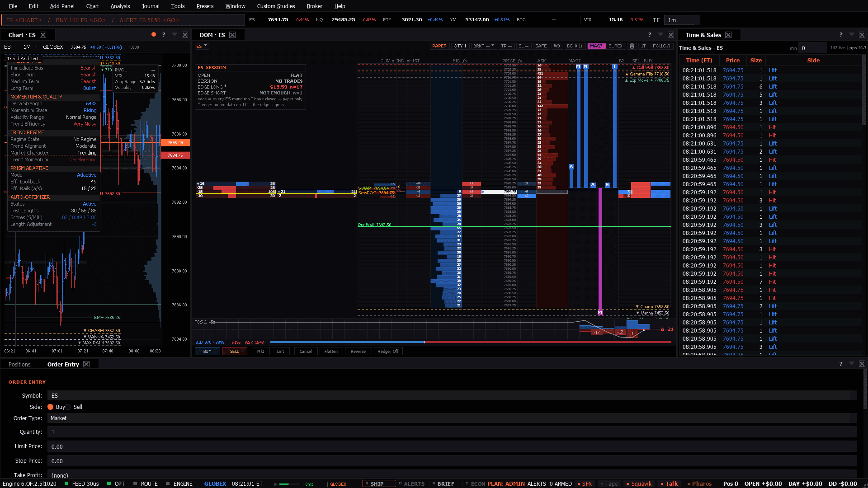Open the Custom Studies menu

click(x=276, y=6)
